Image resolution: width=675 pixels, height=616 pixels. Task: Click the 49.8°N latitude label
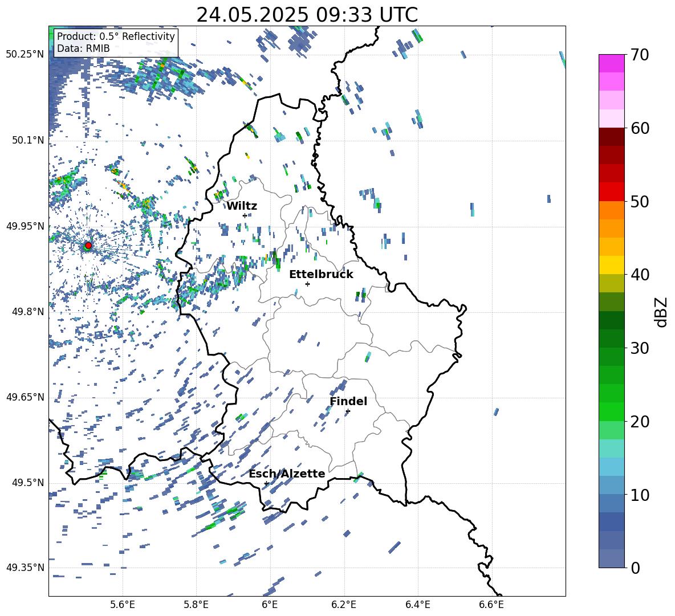coord(28,312)
